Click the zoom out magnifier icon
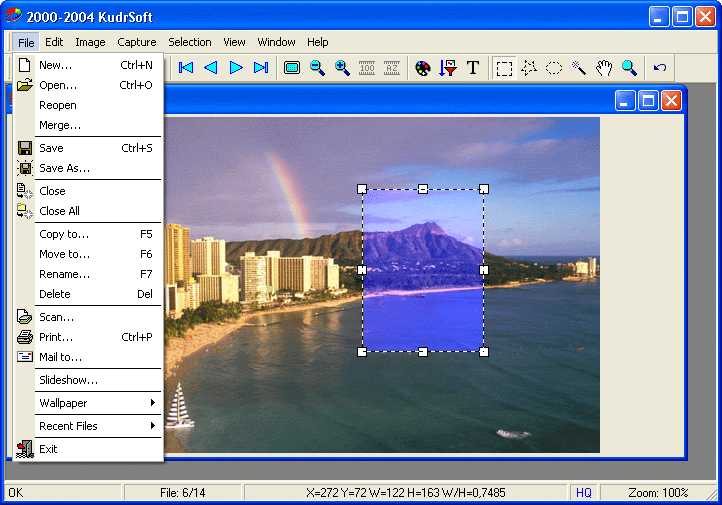 click(x=317, y=68)
